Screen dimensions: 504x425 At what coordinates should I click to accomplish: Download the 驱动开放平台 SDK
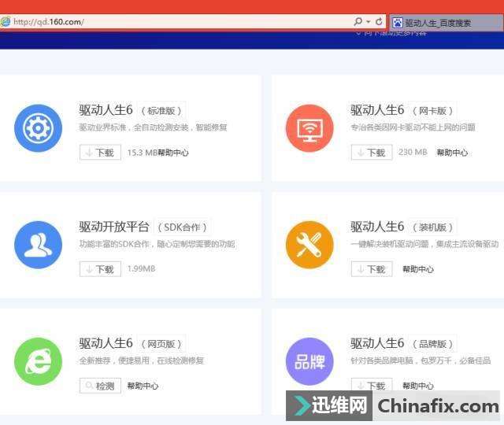100,269
